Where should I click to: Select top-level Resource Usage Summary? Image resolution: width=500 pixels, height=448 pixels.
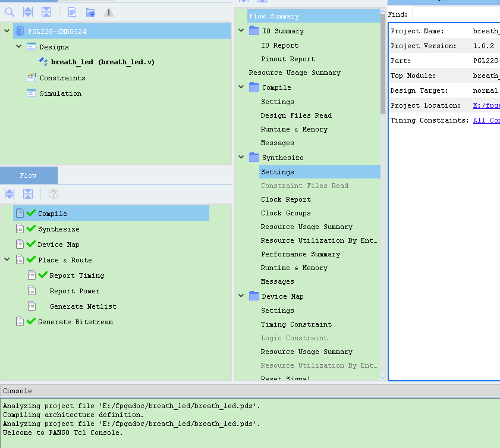295,73
